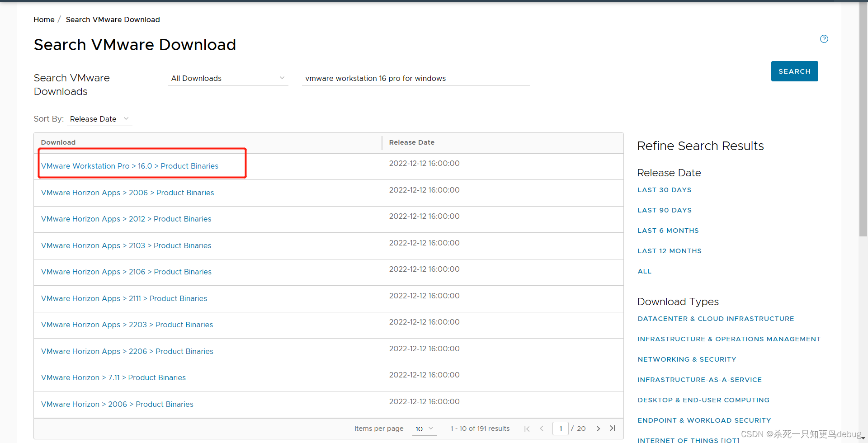Open VMware Horizon Apps 2111 Product Binaries
Image resolution: width=868 pixels, height=443 pixels.
coord(124,298)
